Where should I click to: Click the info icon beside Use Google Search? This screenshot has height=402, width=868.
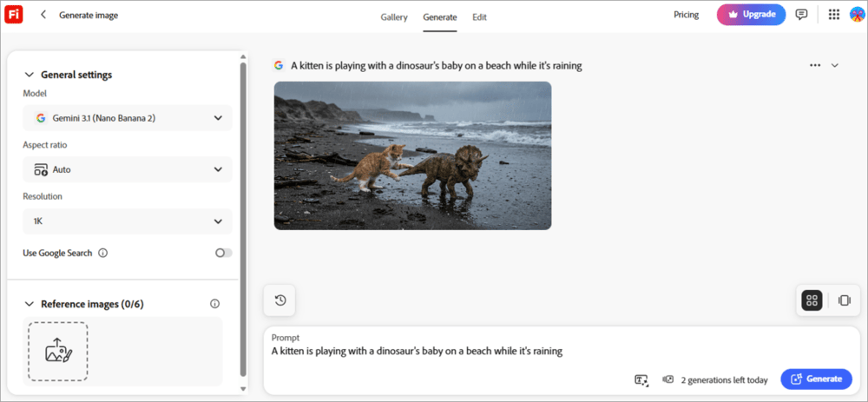(103, 253)
